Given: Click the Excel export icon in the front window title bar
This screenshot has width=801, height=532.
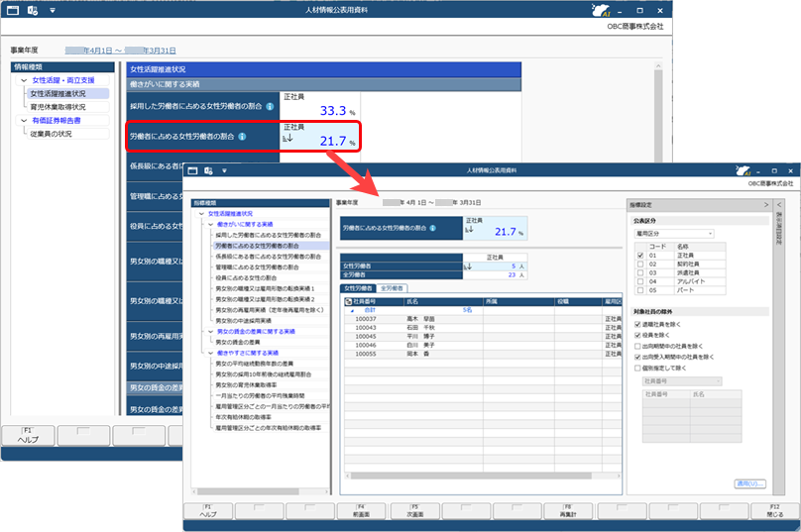Looking at the screenshot, I should 208,170.
